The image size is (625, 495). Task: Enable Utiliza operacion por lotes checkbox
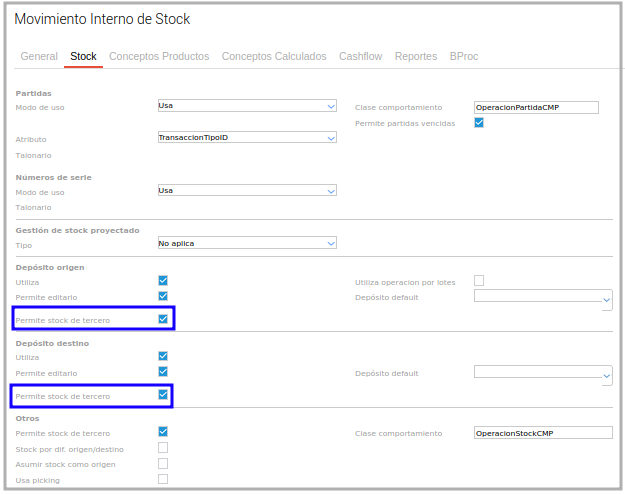[479, 281]
